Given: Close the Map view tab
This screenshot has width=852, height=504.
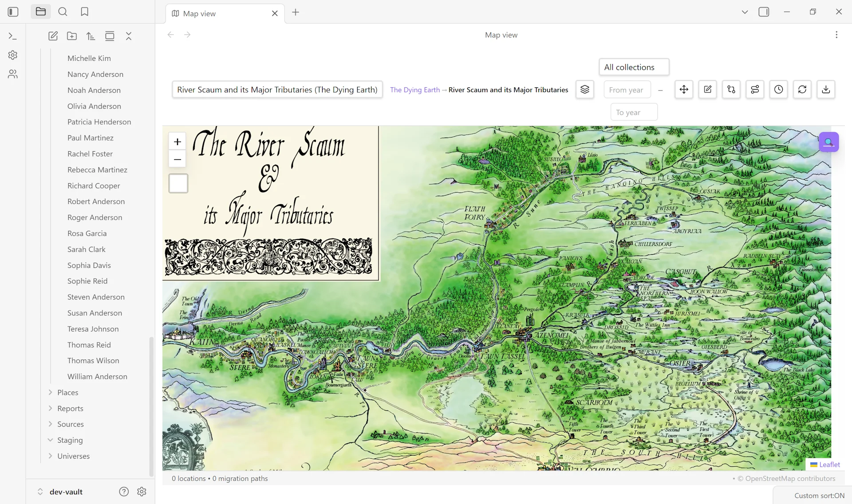Looking at the screenshot, I should [275, 14].
